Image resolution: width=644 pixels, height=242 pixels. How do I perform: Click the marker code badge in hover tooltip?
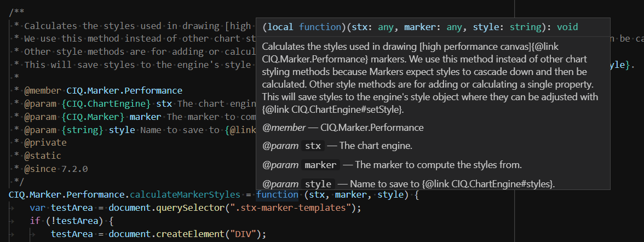[321, 165]
